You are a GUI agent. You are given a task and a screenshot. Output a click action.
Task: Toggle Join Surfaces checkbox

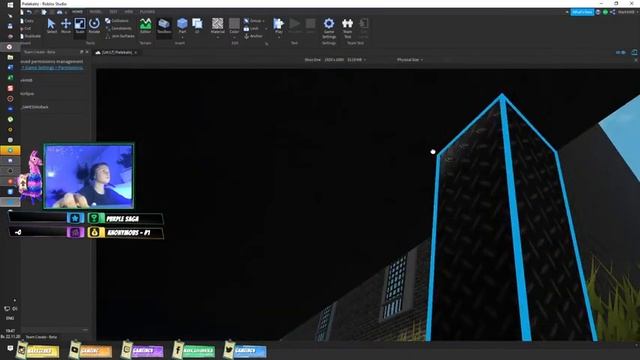120,36
